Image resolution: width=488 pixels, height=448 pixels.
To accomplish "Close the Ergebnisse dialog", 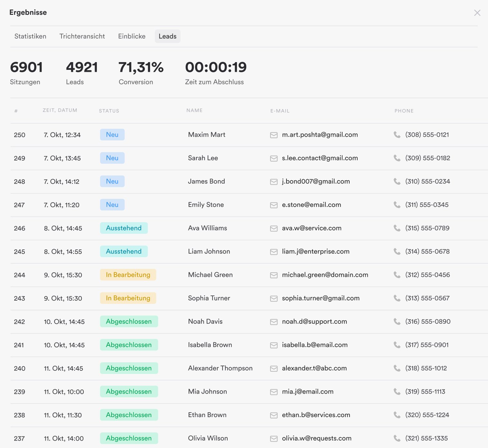I will click(x=477, y=13).
